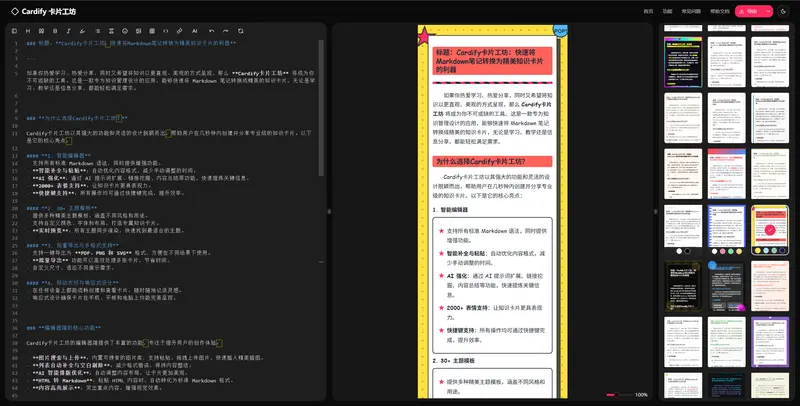Click preview subheading '1. 智能编辑器'
Viewport: 800px width, 406px height.
point(451,210)
